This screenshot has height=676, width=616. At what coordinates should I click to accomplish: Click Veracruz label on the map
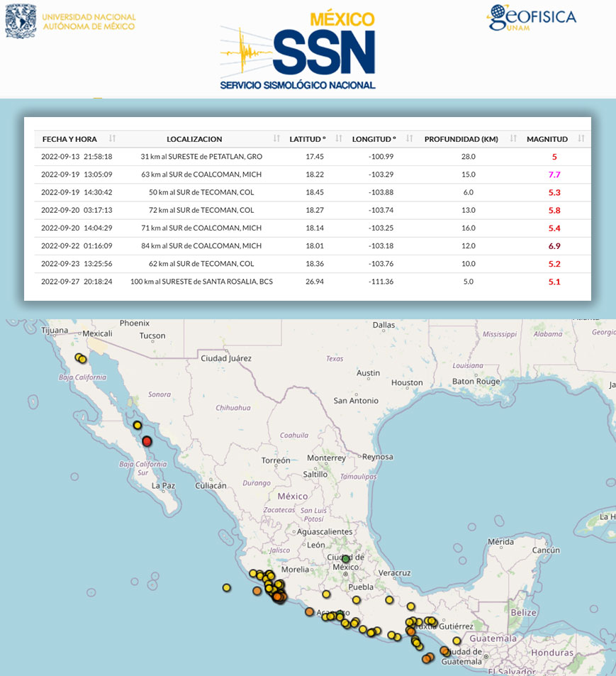pyautogui.click(x=395, y=573)
